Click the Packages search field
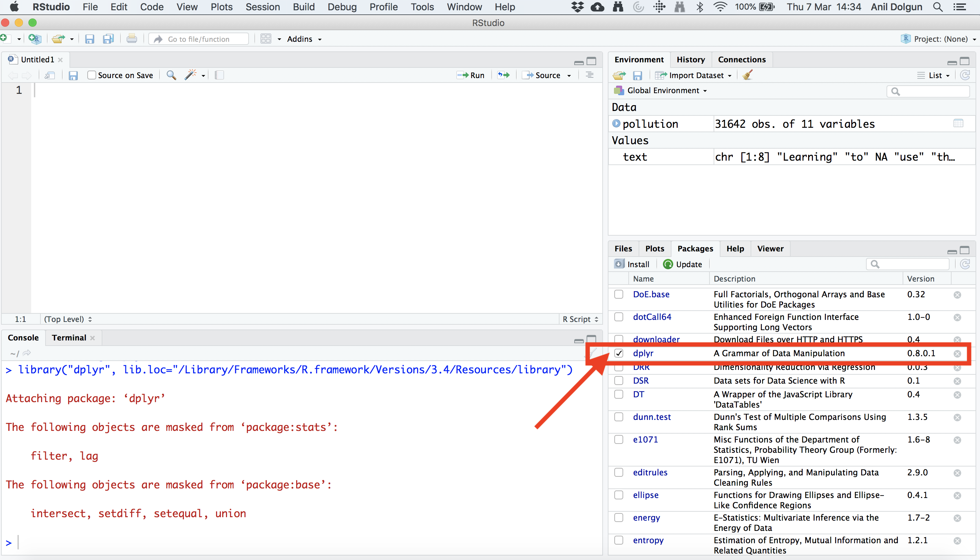The width and height of the screenshot is (980, 560). (x=908, y=264)
